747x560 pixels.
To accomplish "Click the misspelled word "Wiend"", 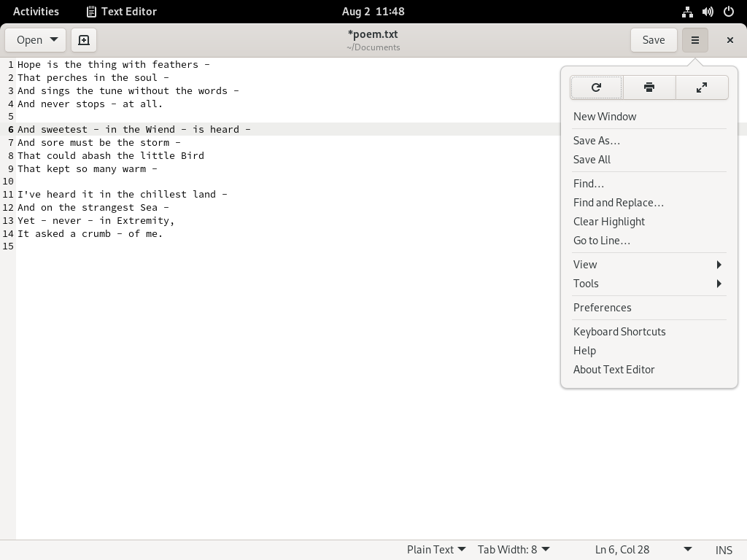I will pyautogui.click(x=160, y=129).
